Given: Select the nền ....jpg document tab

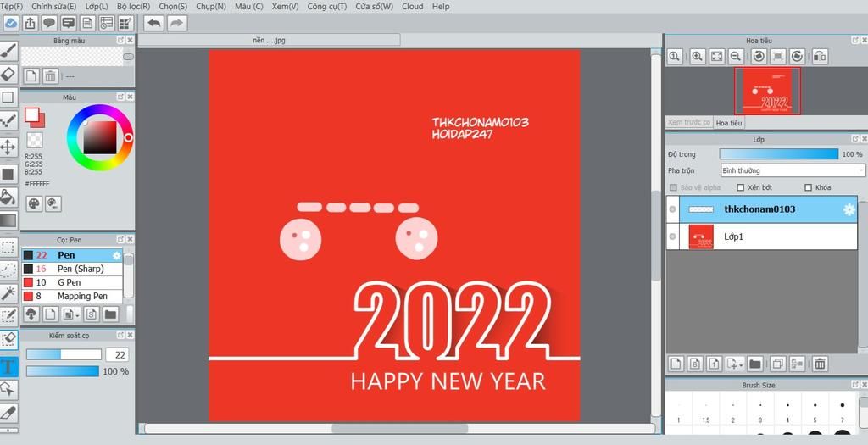Looking at the screenshot, I should (269, 40).
